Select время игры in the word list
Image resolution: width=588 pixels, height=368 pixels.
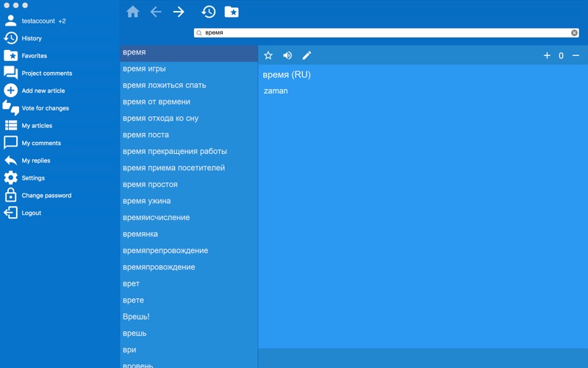coord(189,68)
